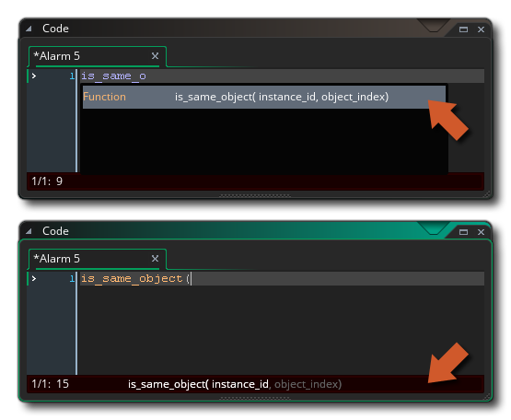Viewport: 511px width, 420px height.
Task: Click the '1/1: 15' status text
Action: pos(51,384)
